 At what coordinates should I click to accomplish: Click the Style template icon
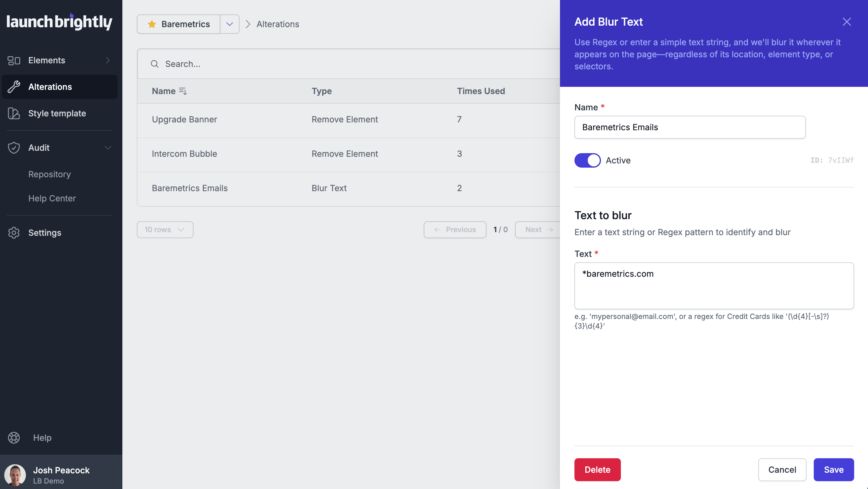14,113
